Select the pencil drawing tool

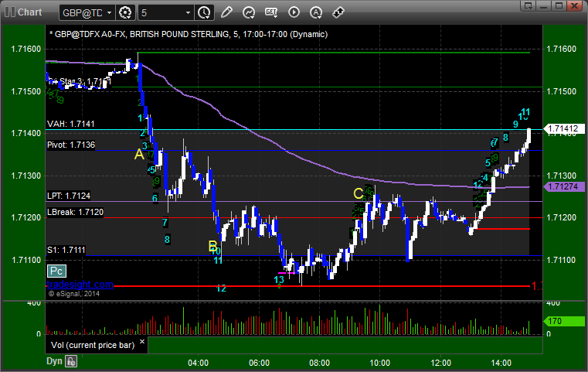pyautogui.click(x=226, y=12)
